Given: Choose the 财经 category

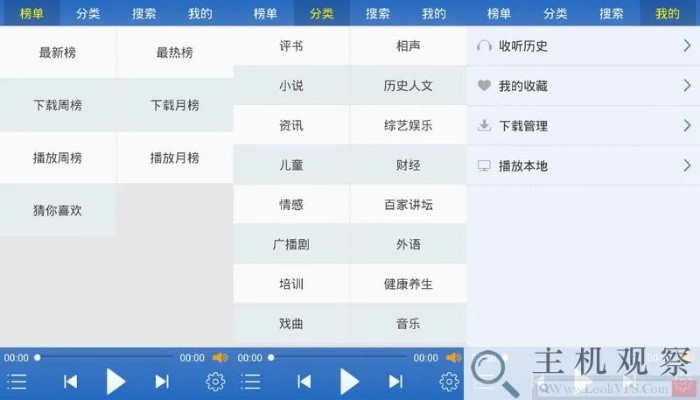Looking at the screenshot, I should [x=408, y=165].
